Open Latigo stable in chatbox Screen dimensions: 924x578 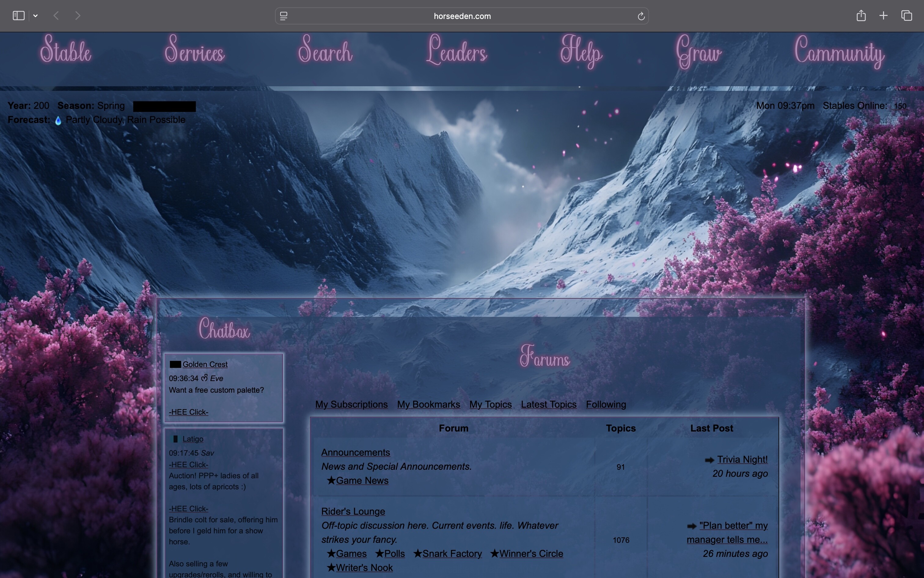click(x=193, y=439)
